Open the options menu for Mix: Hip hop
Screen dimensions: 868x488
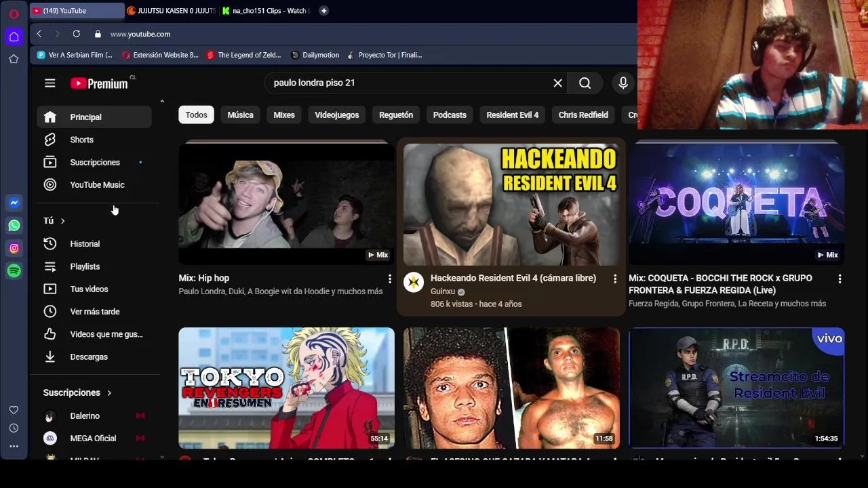click(x=389, y=279)
